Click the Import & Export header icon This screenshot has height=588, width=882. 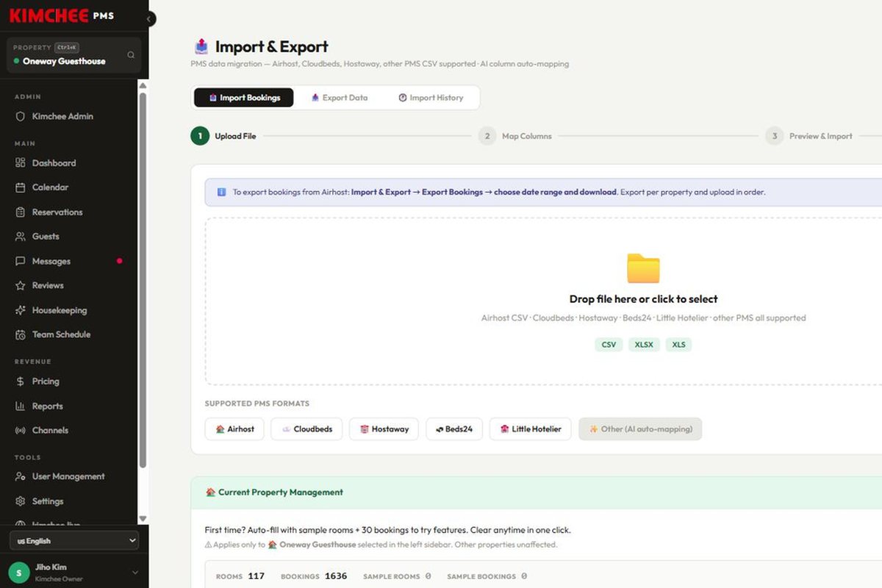201,46
